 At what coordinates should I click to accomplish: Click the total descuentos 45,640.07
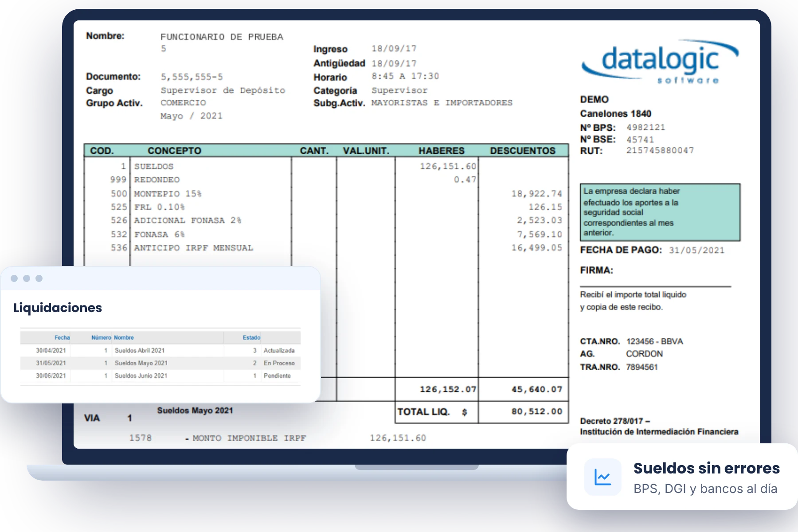pos(536,389)
